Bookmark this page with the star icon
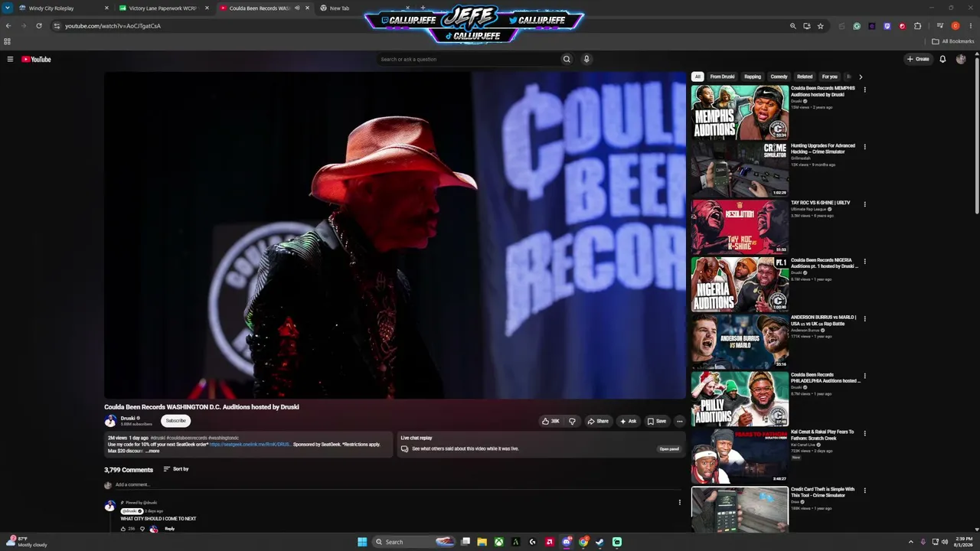The width and height of the screenshot is (980, 551). [x=820, y=26]
